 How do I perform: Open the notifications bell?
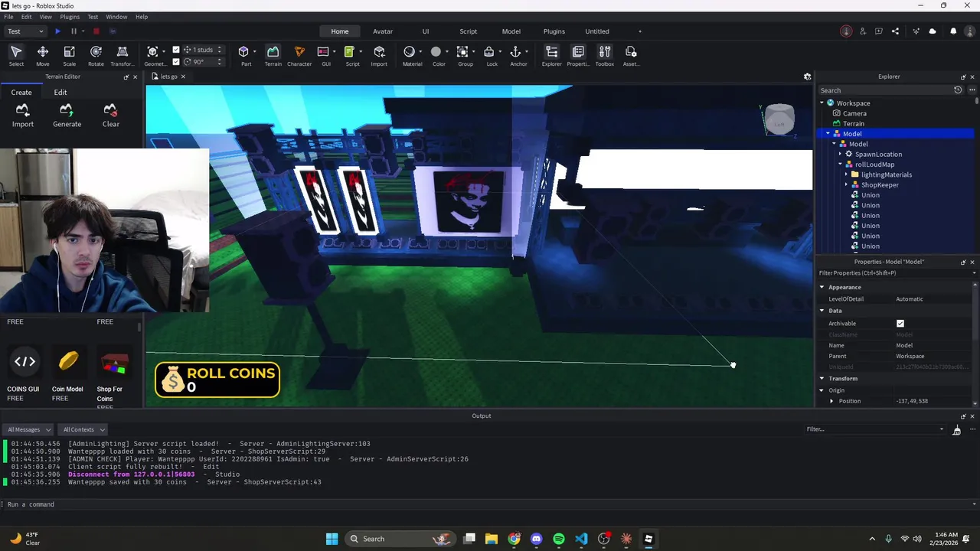tap(953, 31)
